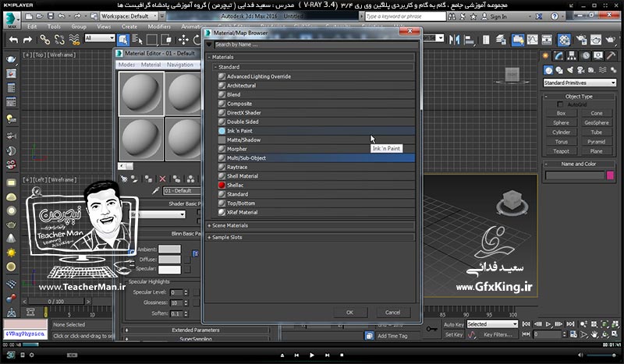Image resolution: width=624 pixels, height=364 pixels.
Task: Open the Motion panel tab icon
Action: [x=585, y=55]
